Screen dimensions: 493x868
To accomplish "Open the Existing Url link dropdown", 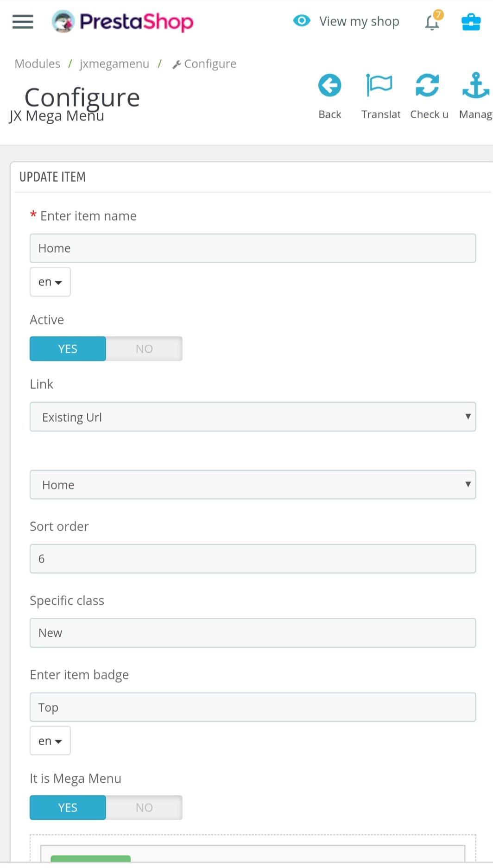I will (253, 417).
